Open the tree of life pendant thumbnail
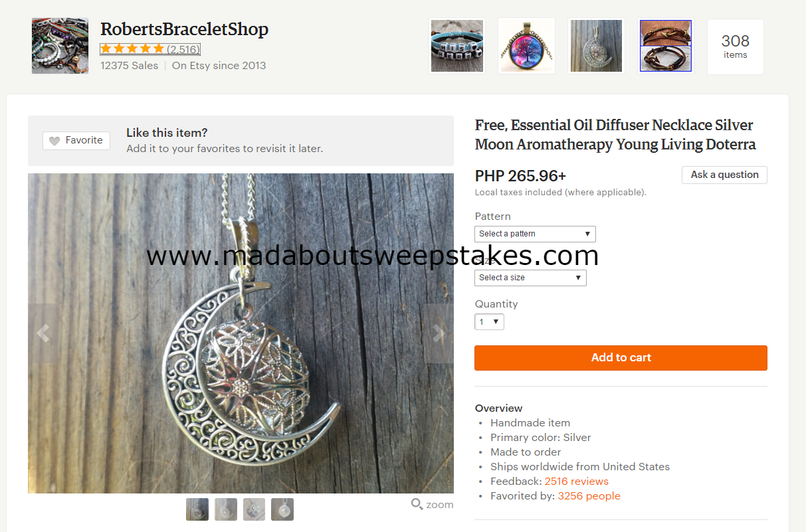Screen dimensions: 806x532 point(526,46)
